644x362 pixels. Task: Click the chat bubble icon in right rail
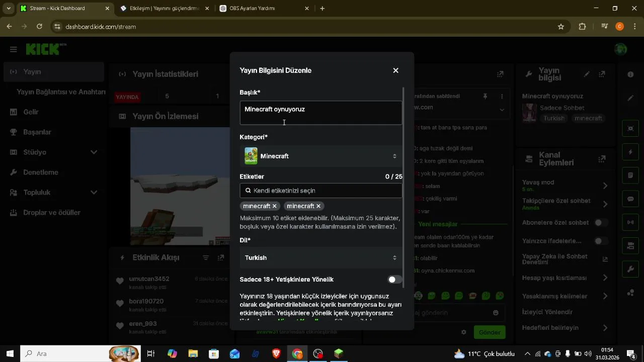[630, 199]
